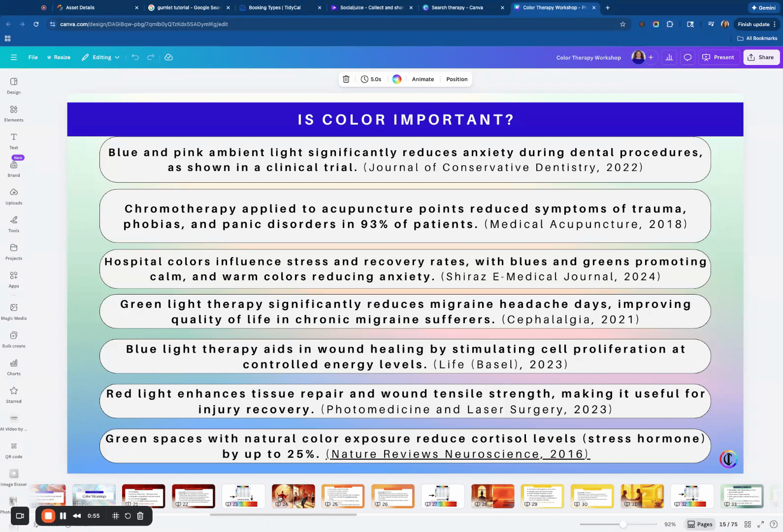The image size is (783, 532).
Task: Click the Animate button
Action: click(x=423, y=79)
